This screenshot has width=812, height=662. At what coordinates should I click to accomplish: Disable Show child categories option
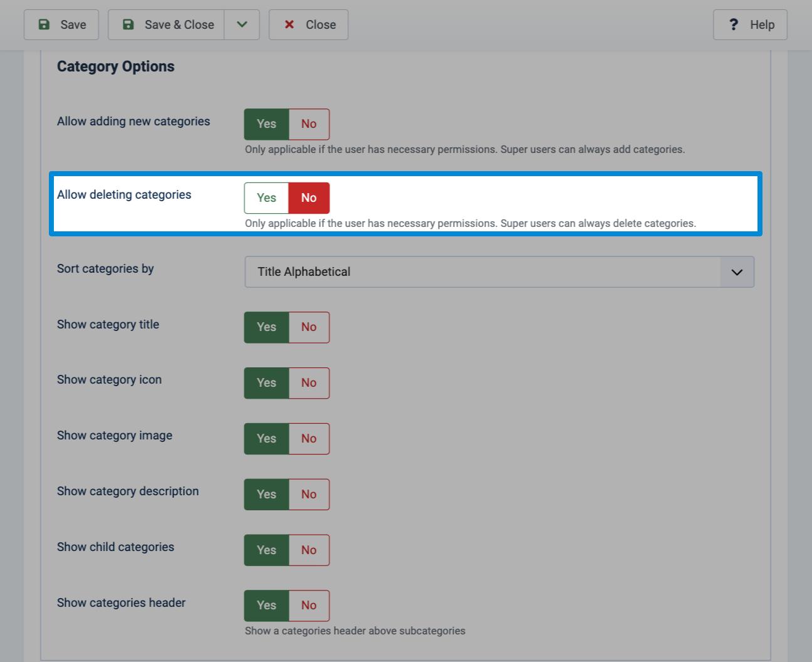[x=309, y=550]
